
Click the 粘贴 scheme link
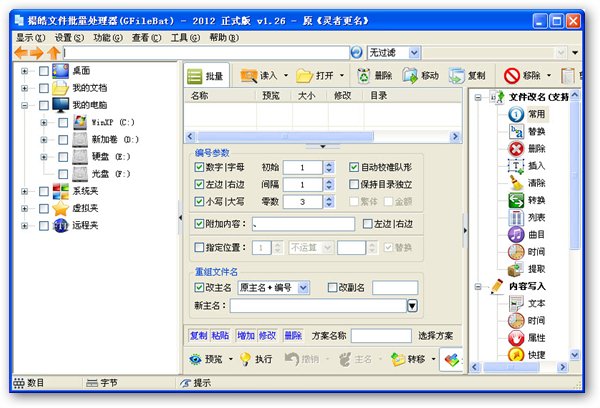[x=220, y=336]
